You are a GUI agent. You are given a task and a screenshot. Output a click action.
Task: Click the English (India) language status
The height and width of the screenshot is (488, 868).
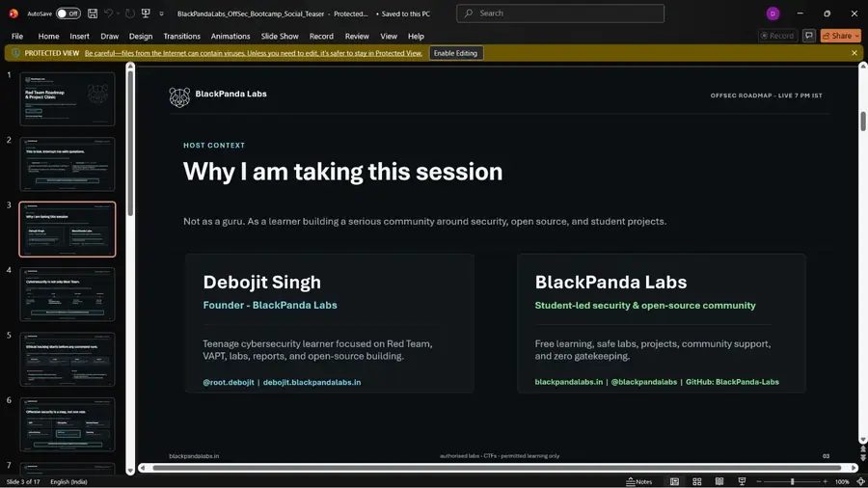click(x=68, y=482)
